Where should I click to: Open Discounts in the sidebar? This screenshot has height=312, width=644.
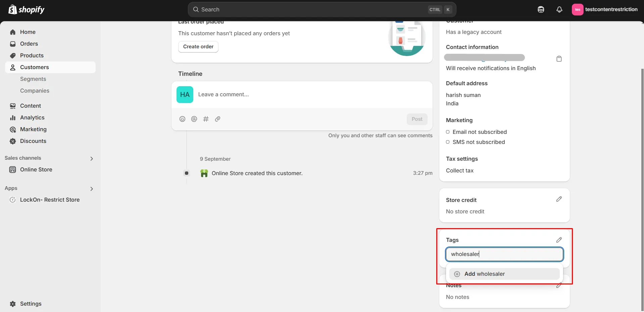[50, 141]
